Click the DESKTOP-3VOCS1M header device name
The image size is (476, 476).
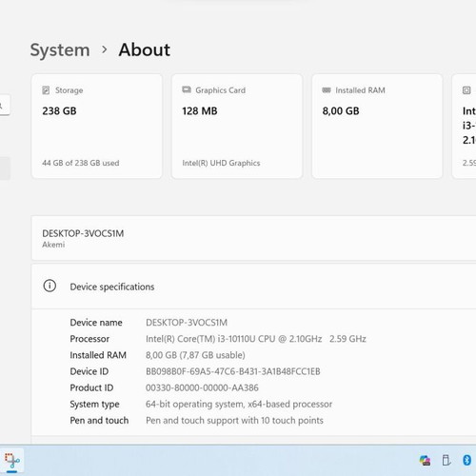(83, 233)
